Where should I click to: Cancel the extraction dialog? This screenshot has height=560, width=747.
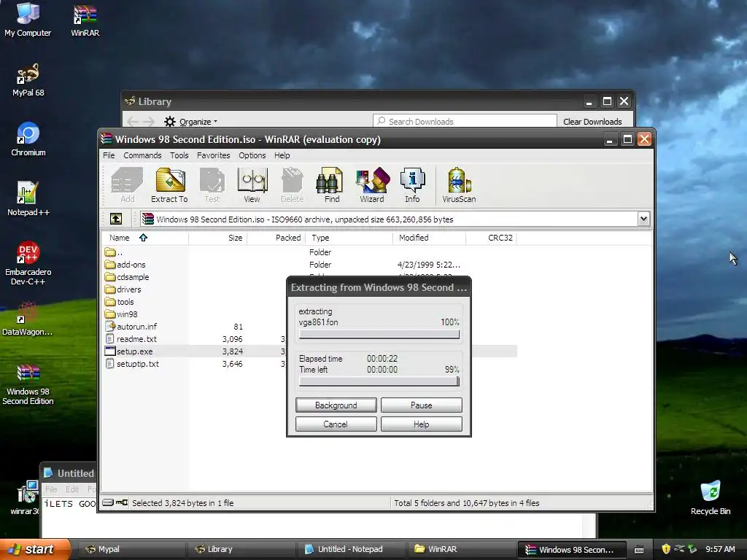[x=336, y=424]
